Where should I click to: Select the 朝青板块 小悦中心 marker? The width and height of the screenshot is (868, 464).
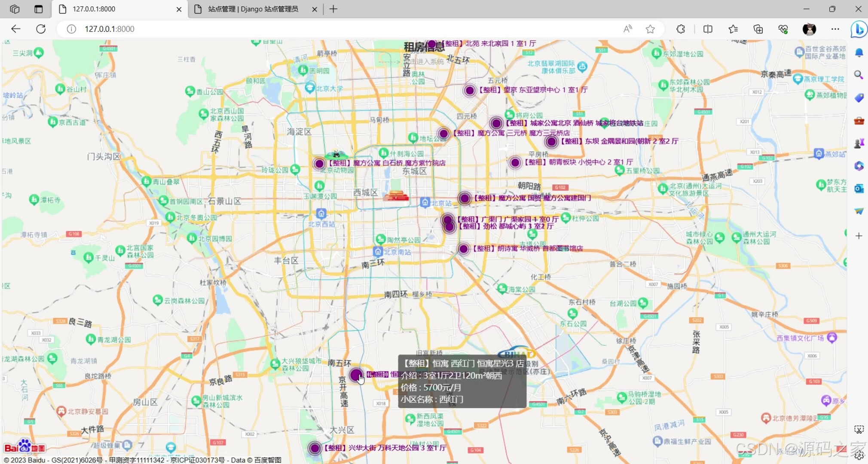tap(515, 162)
